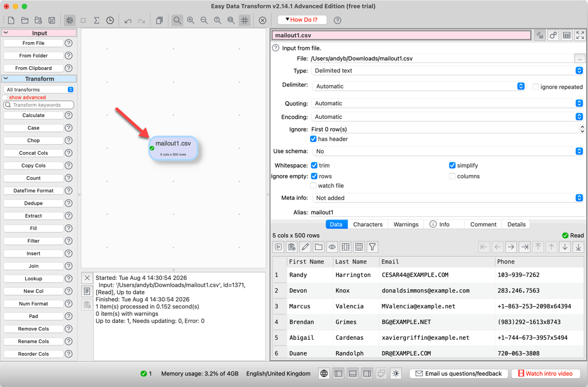The height and width of the screenshot is (387, 588).
Task: Open the Quoting dropdown
Action: pyautogui.click(x=447, y=103)
